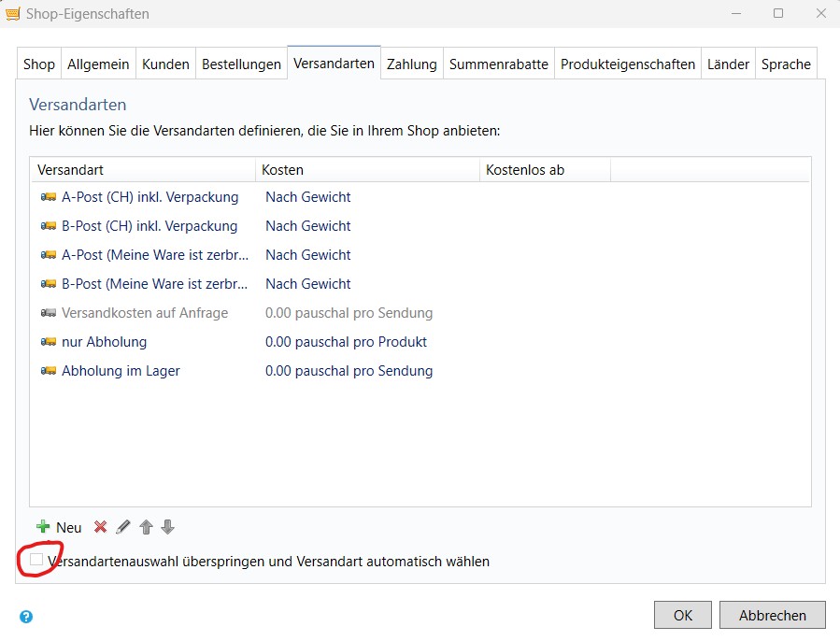840x641 pixels.
Task: Enable 'Versandartenauswahl überspringen' checkbox
Action: tap(36, 560)
